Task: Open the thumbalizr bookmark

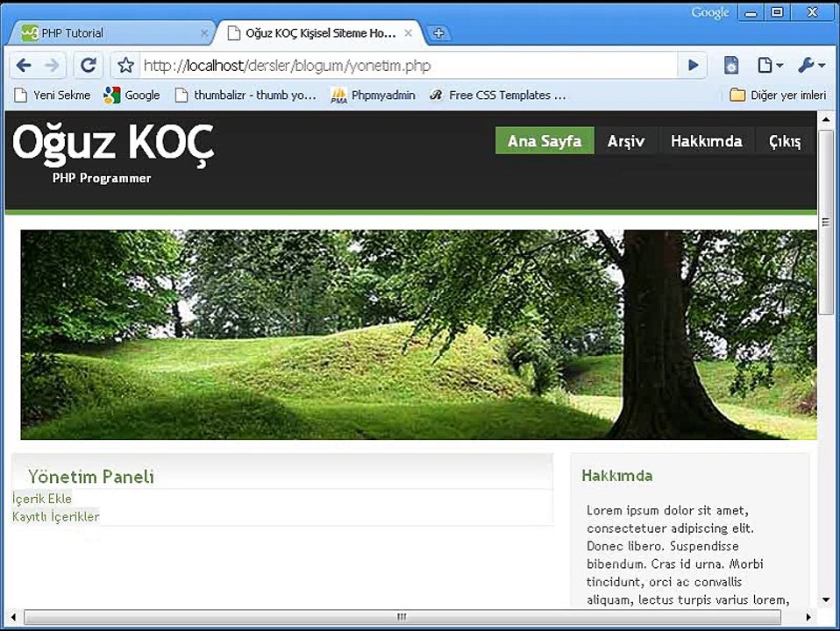Action: pos(246,96)
